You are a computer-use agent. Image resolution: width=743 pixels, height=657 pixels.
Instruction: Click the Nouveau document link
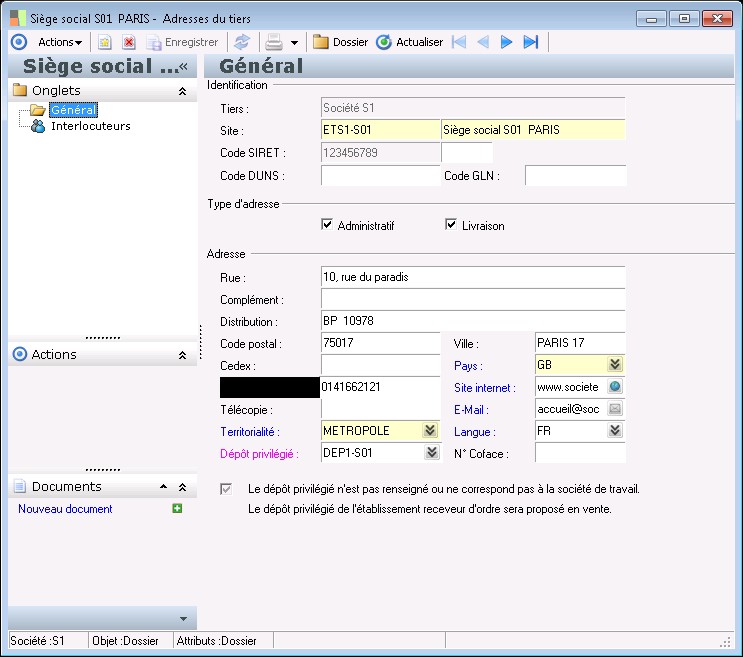pos(65,509)
